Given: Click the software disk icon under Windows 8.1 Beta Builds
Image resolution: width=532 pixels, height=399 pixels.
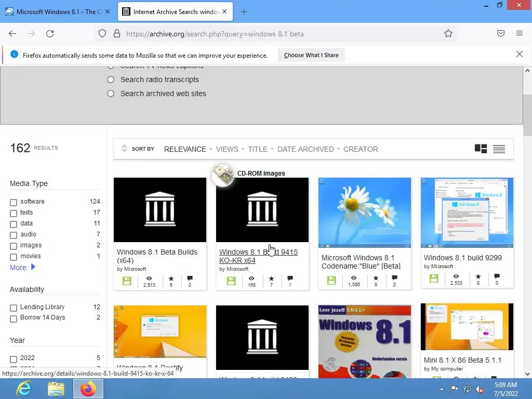Looking at the screenshot, I should coord(127,281).
